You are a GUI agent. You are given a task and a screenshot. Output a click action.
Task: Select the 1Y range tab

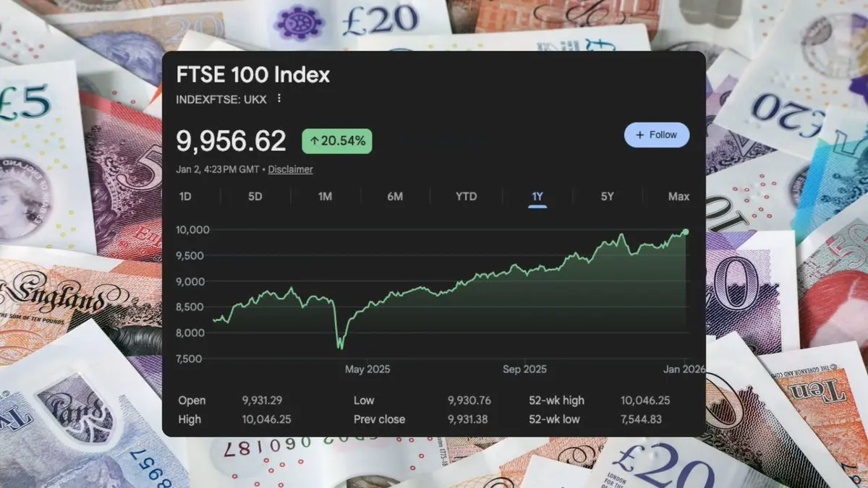pyautogui.click(x=537, y=196)
